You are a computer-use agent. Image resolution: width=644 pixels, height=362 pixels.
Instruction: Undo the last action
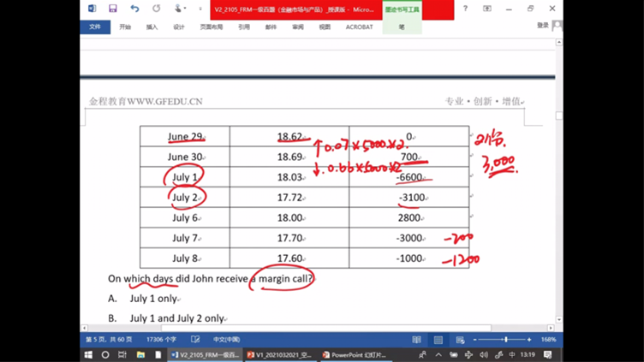pyautogui.click(x=134, y=9)
